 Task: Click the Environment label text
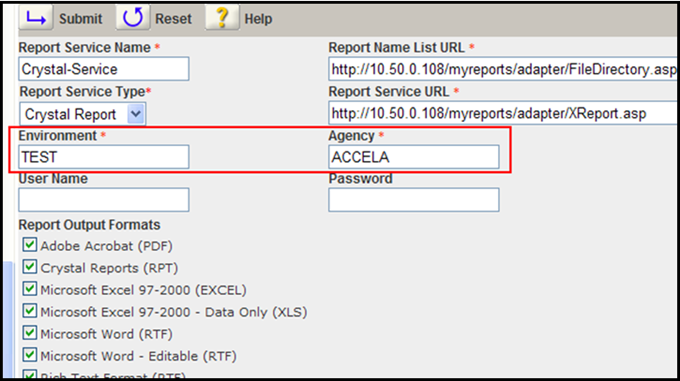tap(58, 136)
